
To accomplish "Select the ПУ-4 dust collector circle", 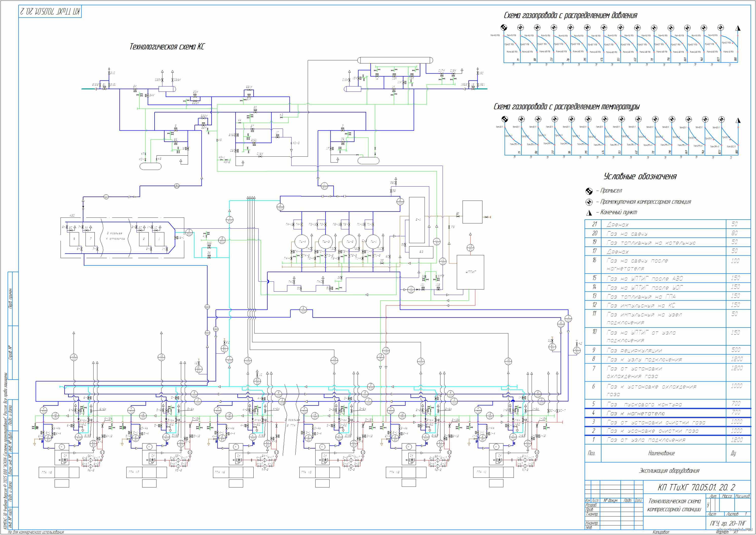I will 302,242.
